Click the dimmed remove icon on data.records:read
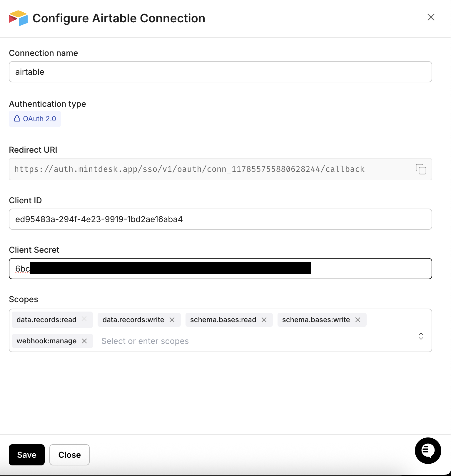Image resolution: width=451 pixels, height=476 pixels. pos(84,319)
